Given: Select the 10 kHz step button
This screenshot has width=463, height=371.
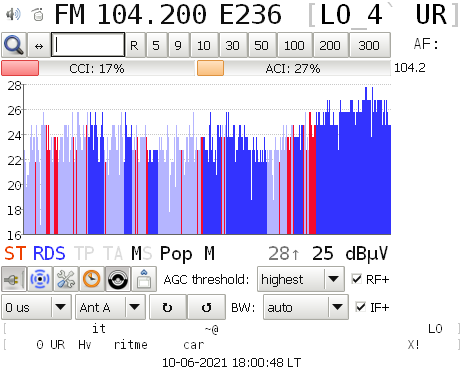Looking at the screenshot, I should (204, 45).
